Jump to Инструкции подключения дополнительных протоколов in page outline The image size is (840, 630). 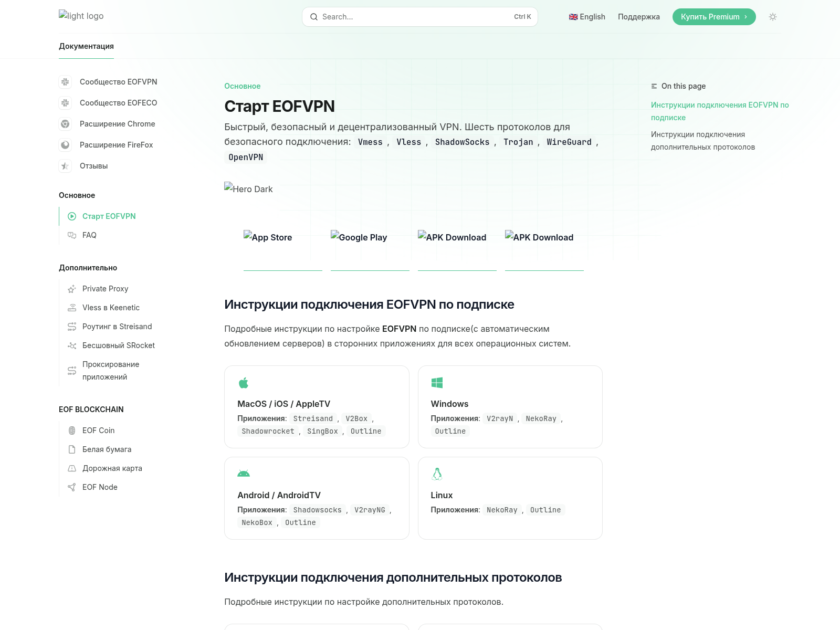[702, 141]
